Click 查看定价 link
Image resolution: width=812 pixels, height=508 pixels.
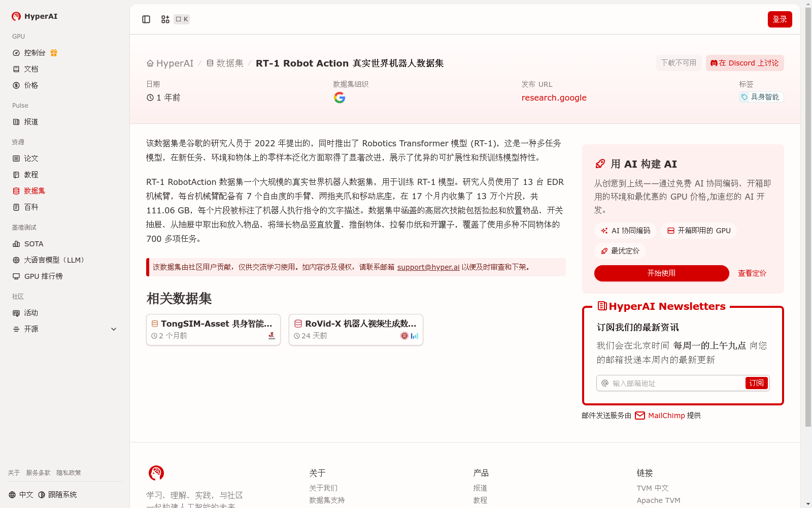(x=752, y=273)
